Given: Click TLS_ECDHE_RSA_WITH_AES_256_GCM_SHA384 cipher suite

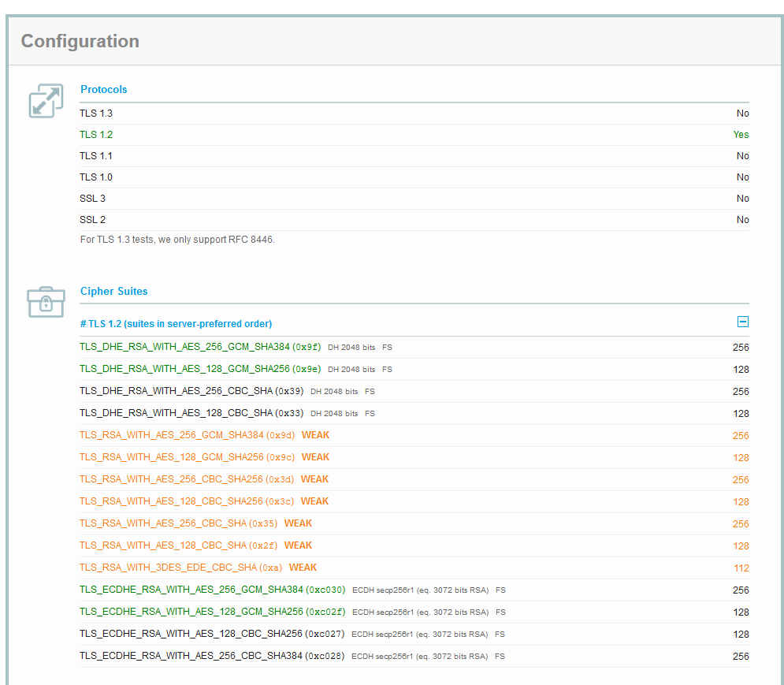Looking at the screenshot, I should tap(191, 590).
